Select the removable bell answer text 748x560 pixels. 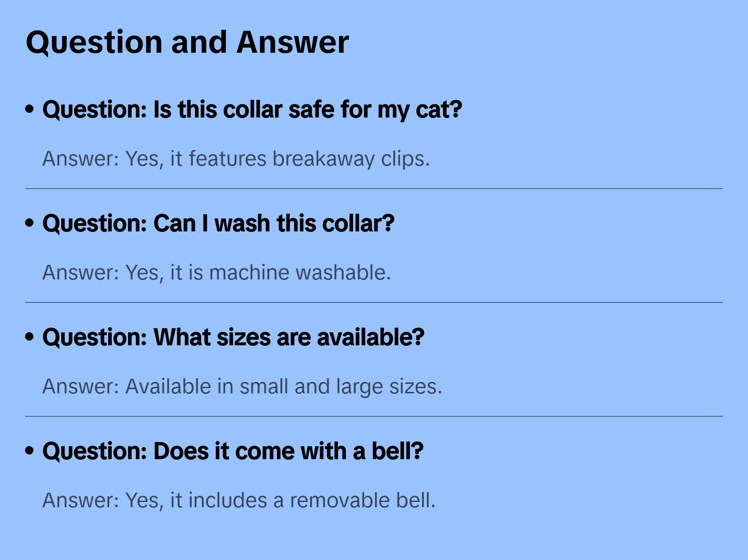(239, 500)
